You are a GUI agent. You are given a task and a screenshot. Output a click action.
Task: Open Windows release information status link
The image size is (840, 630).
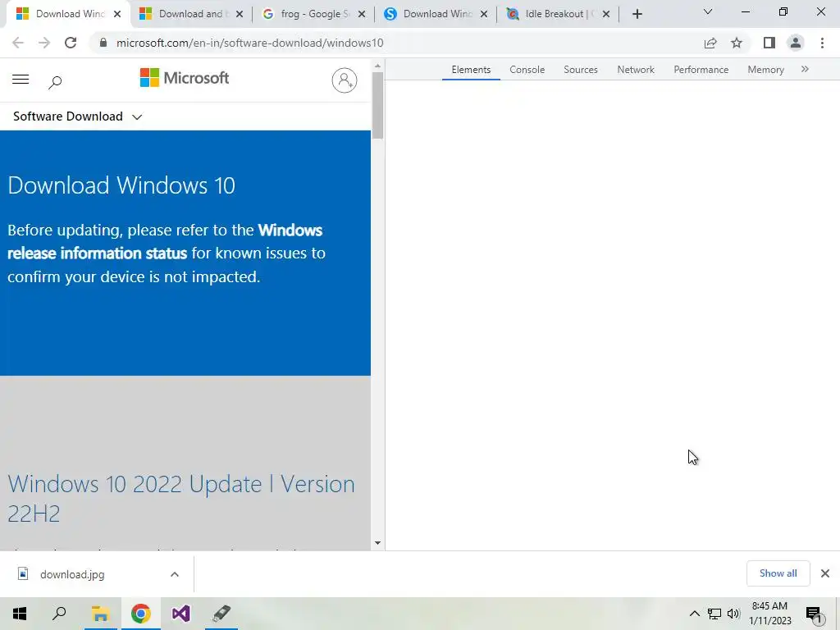(x=165, y=242)
